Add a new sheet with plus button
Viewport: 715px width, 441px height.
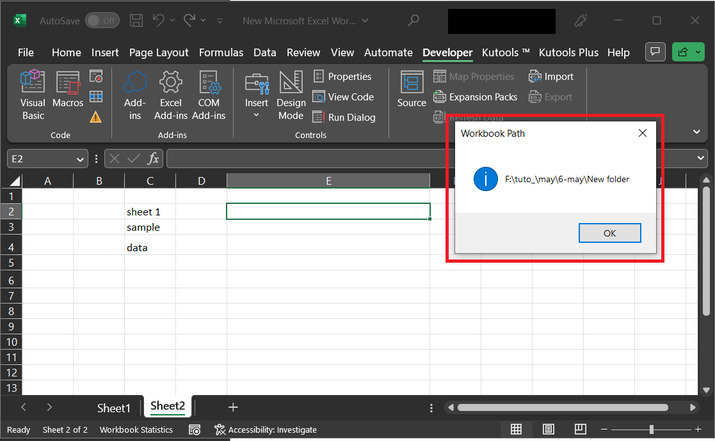pyautogui.click(x=233, y=407)
